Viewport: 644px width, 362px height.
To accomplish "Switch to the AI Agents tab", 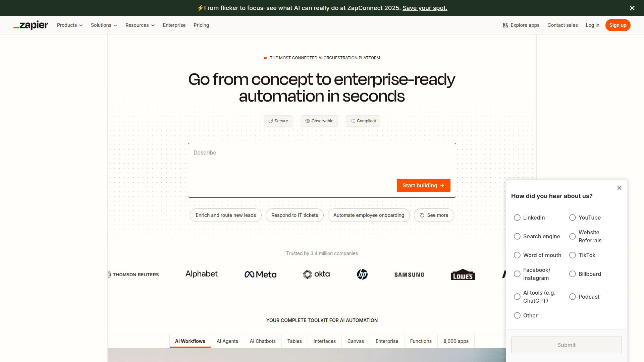I will pos(227,341).
